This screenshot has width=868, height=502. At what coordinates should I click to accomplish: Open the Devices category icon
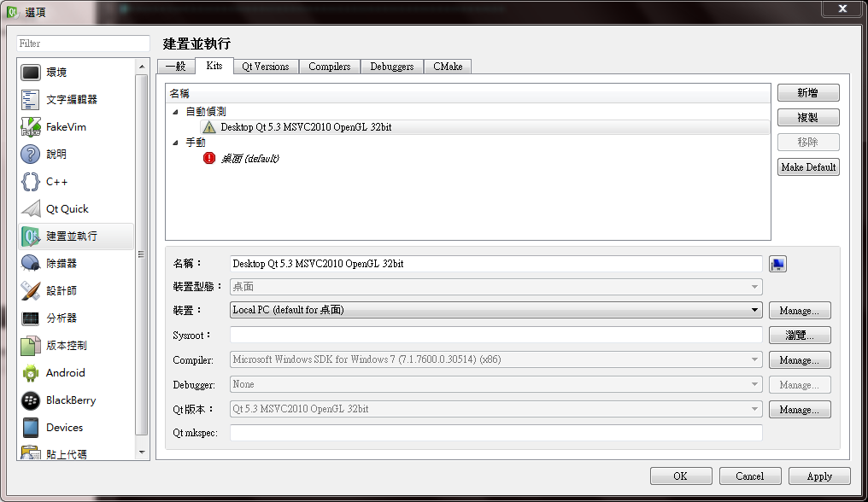pos(31,427)
